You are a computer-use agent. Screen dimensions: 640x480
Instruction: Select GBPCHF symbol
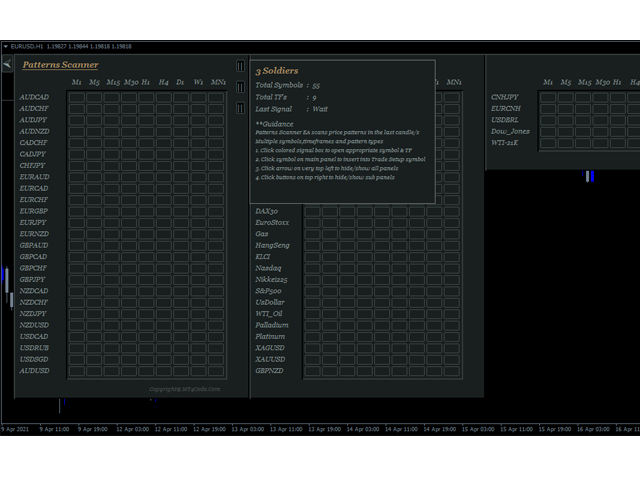coord(33,268)
